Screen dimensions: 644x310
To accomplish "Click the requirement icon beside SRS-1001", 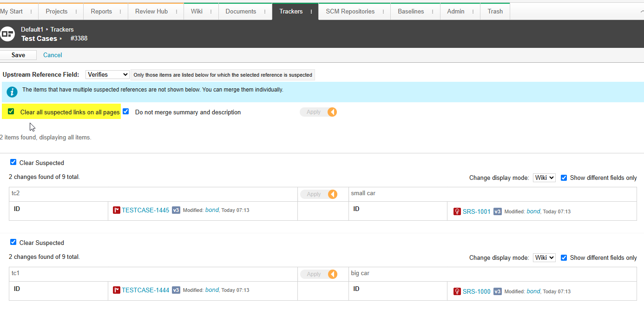I will [456, 211].
